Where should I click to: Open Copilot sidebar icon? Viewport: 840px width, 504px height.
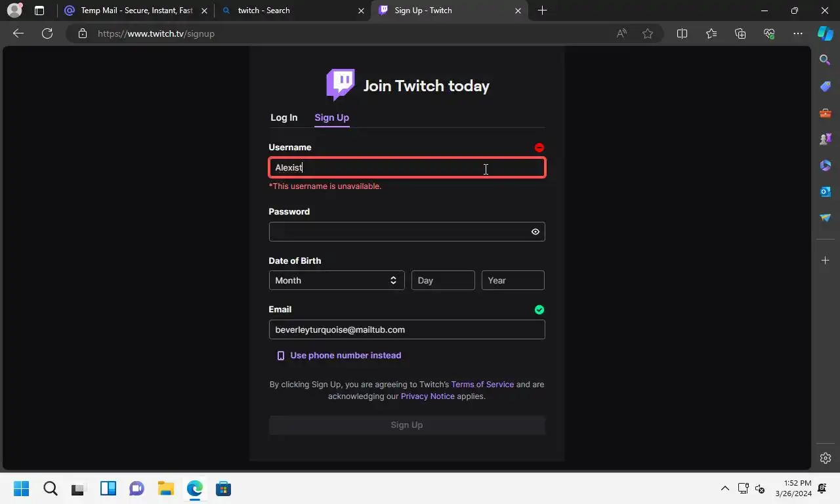(826, 33)
